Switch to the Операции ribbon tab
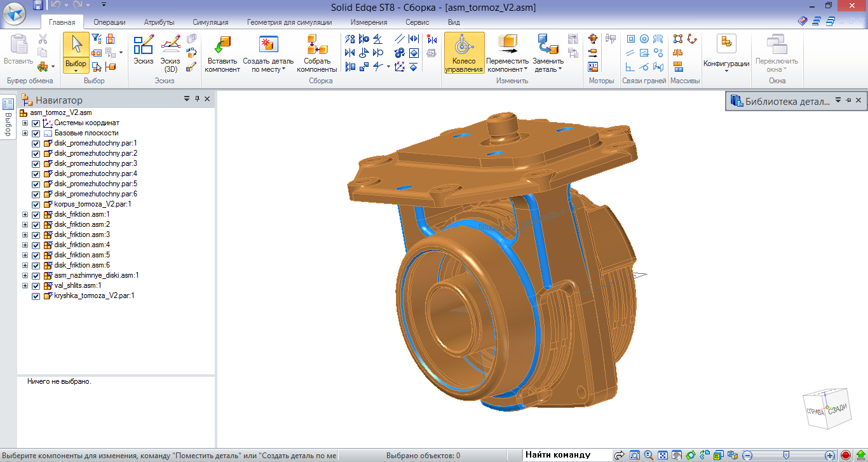This screenshot has height=462, width=868. [x=109, y=22]
